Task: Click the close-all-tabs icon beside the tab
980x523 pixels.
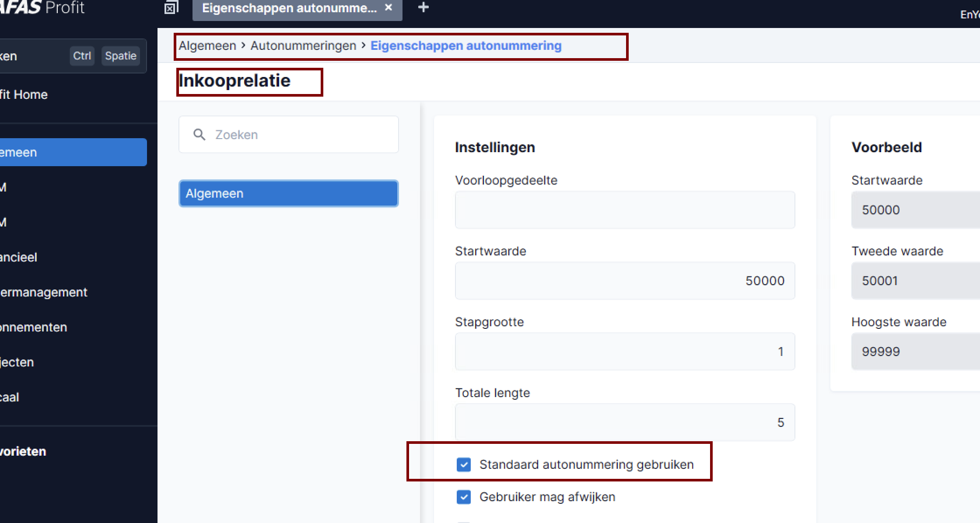Action: [171, 7]
